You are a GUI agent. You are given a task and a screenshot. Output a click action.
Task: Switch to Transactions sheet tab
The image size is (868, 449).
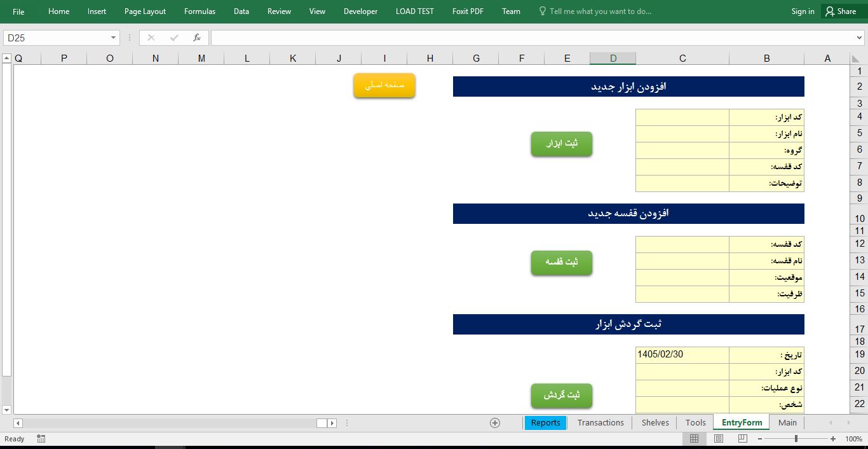600,423
